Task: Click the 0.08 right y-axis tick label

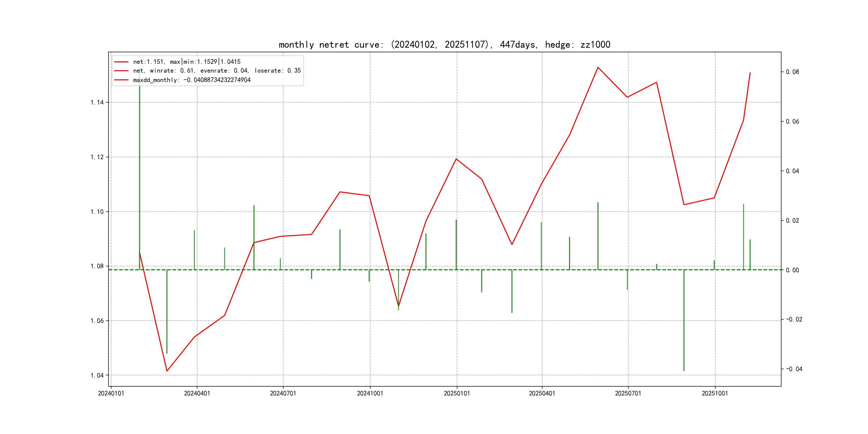Action: (792, 72)
